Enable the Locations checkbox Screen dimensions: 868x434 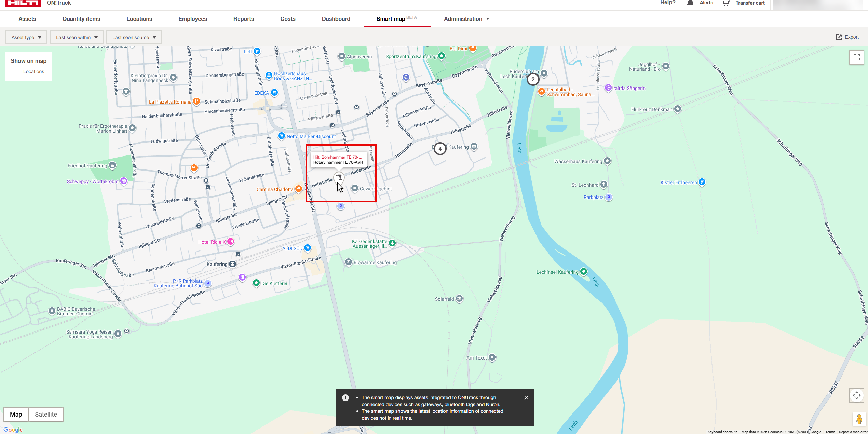(15, 71)
